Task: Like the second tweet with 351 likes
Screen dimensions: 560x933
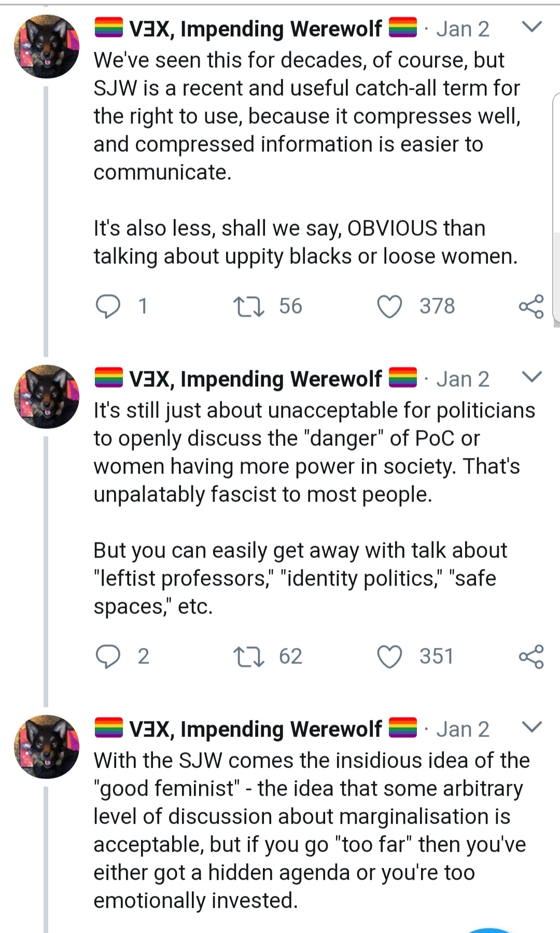Action: (389, 657)
